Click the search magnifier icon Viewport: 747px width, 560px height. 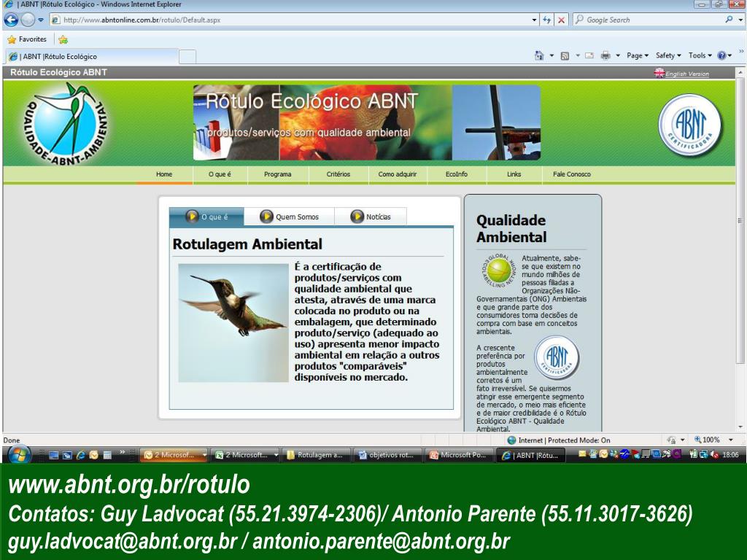tap(729, 20)
